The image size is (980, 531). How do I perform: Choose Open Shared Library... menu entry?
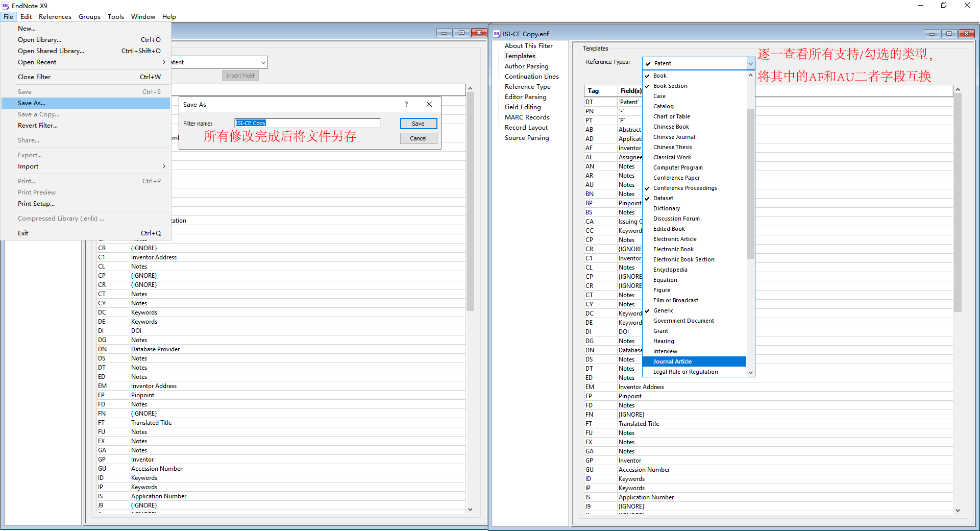click(86, 51)
